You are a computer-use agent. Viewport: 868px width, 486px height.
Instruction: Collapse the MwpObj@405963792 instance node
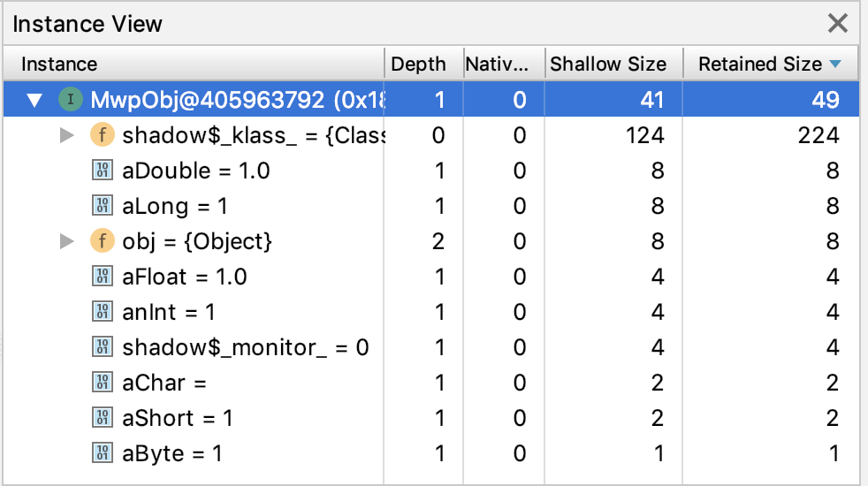coord(34,100)
